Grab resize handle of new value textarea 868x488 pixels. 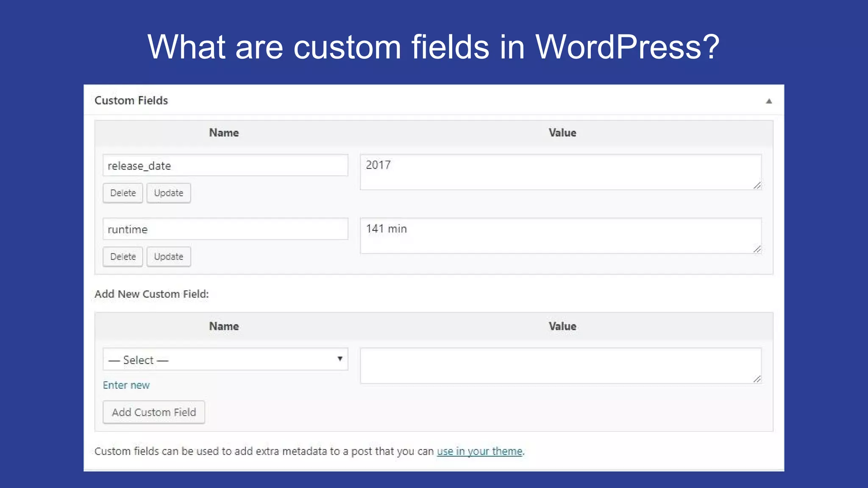click(x=757, y=379)
